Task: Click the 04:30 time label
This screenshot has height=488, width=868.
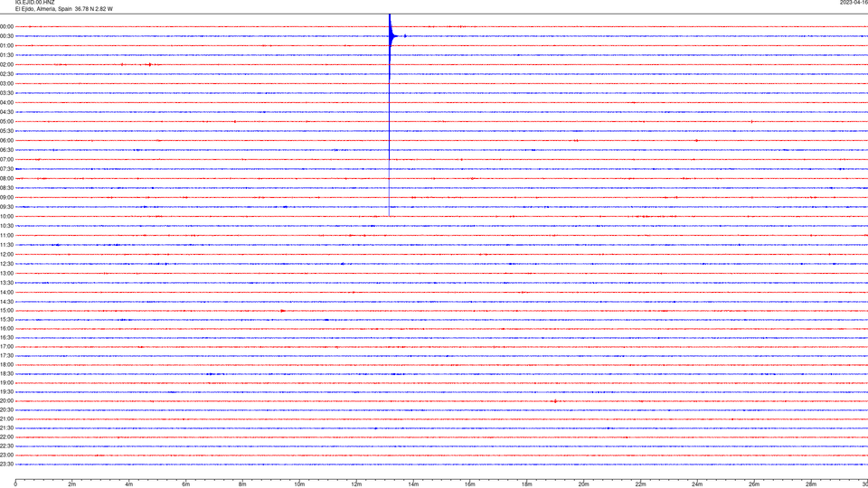Action: (6, 112)
